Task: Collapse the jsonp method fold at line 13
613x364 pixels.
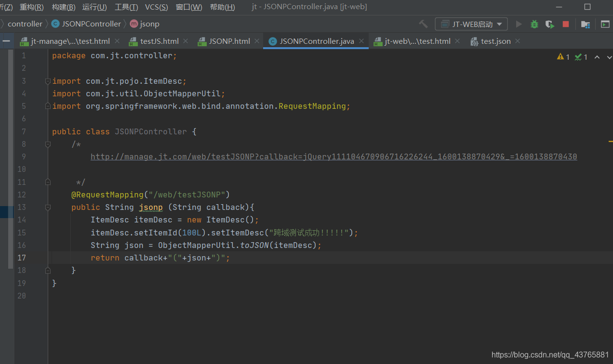Action: tap(48, 207)
